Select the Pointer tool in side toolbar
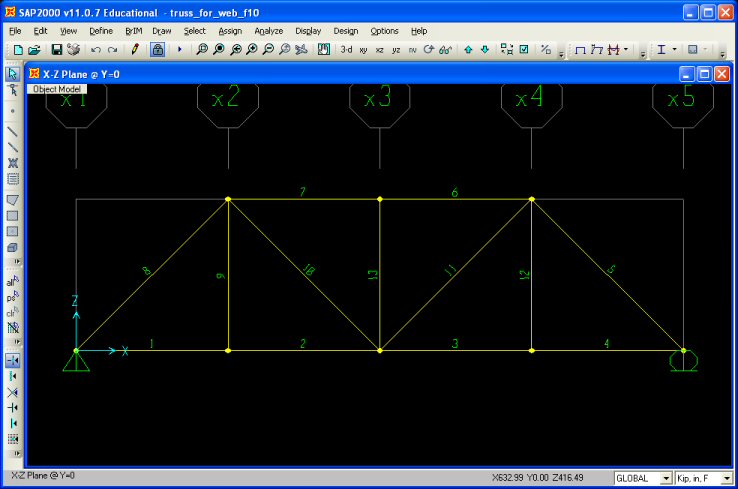 pyautogui.click(x=13, y=73)
